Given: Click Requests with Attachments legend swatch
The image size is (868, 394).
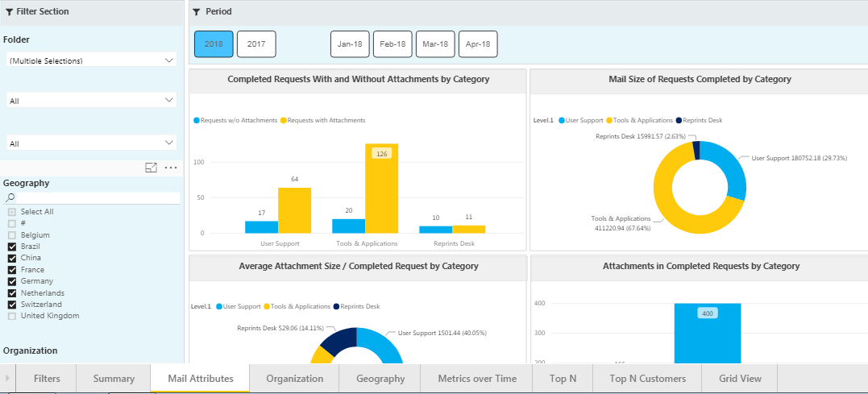Looking at the screenshot, I should coord(284,120).
